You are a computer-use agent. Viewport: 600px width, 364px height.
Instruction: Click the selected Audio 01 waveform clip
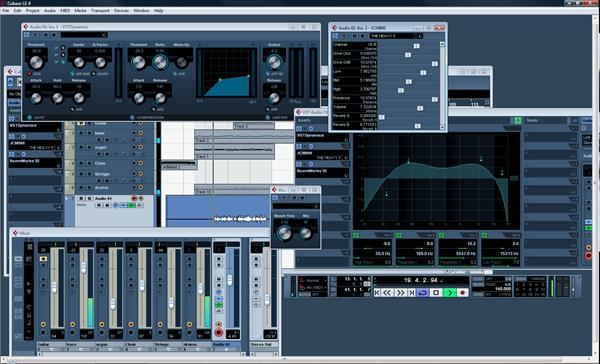tap(218, 211)
